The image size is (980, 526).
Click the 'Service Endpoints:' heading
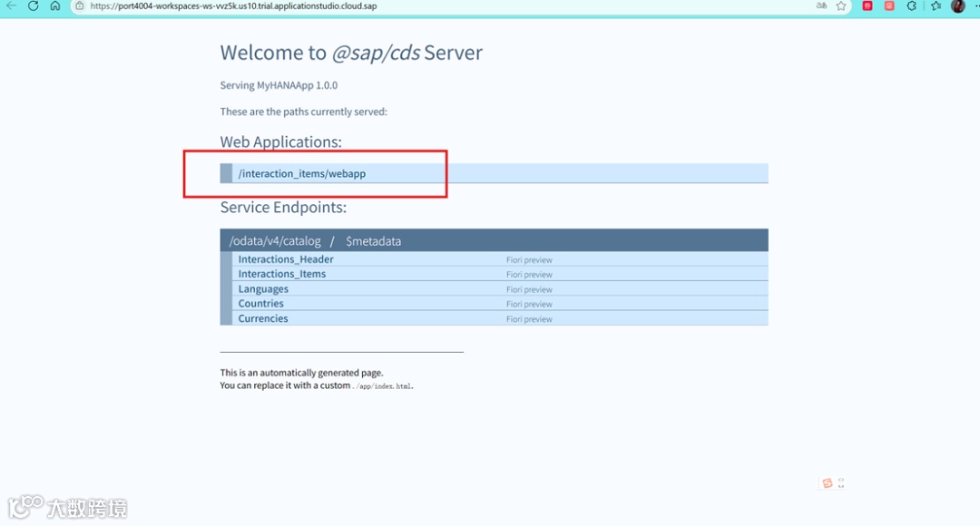(x=283, y=207)
